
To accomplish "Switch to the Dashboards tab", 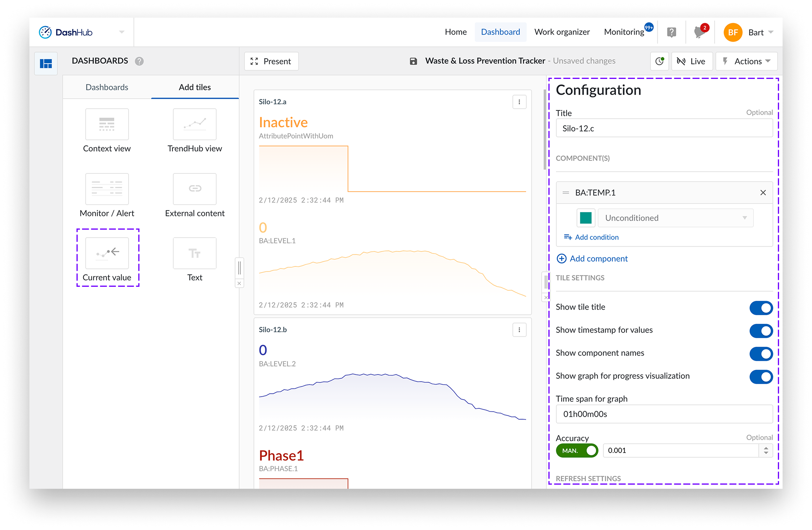I will (x=107, y=87).
